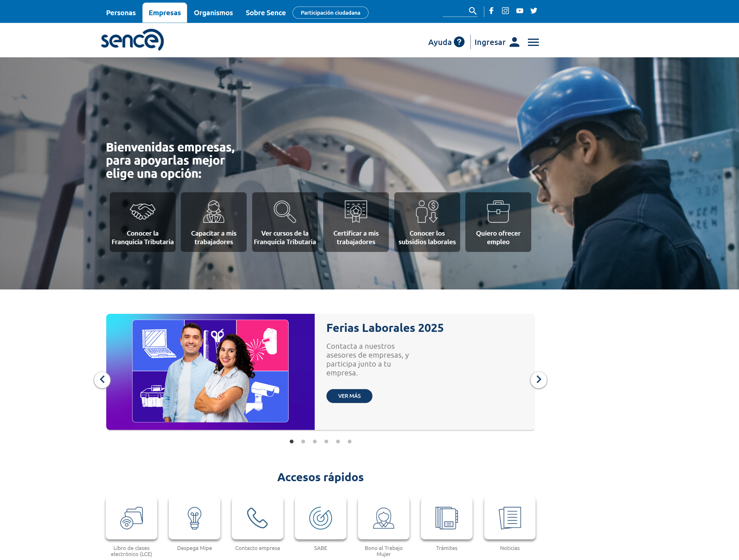Click the Ferias Laborales banner image
The width and height of the screenshot is (739, 560).
[x=210, y=371]
